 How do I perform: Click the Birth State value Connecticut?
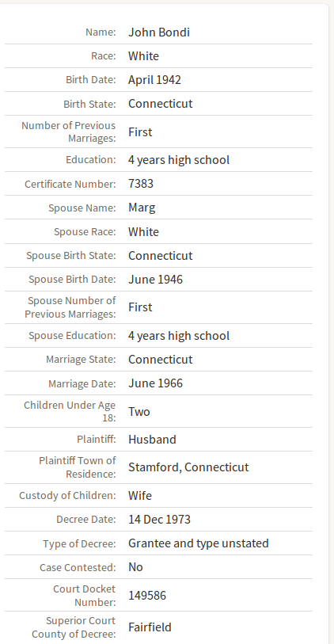160,104
